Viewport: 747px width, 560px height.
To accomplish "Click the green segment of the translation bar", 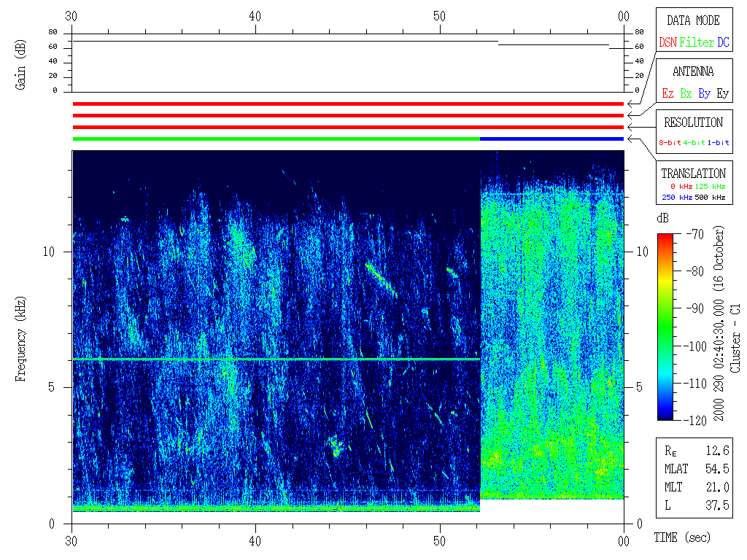I will coord(276,139).
